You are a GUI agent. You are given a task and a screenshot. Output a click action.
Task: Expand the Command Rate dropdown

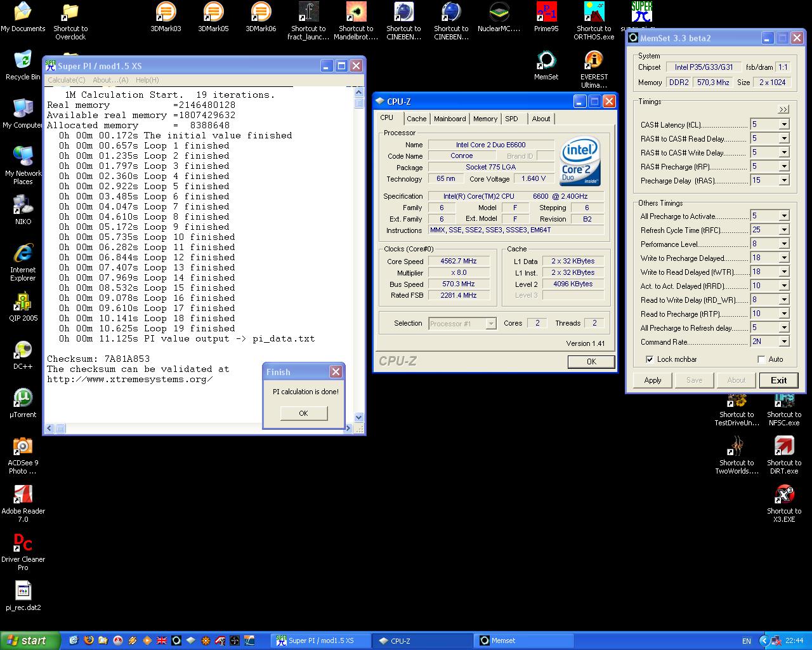click(x=784, y=342)
